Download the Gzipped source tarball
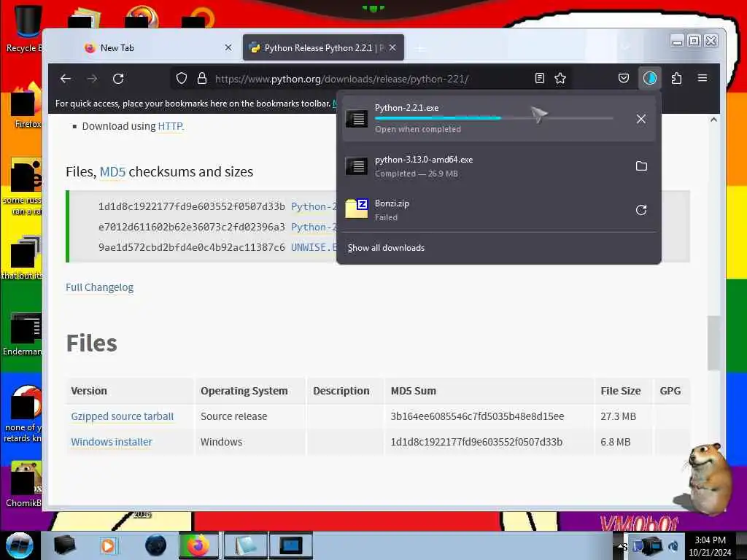This screenshot has height=560, width=747. pyautogui.click(x=123, y=416)
